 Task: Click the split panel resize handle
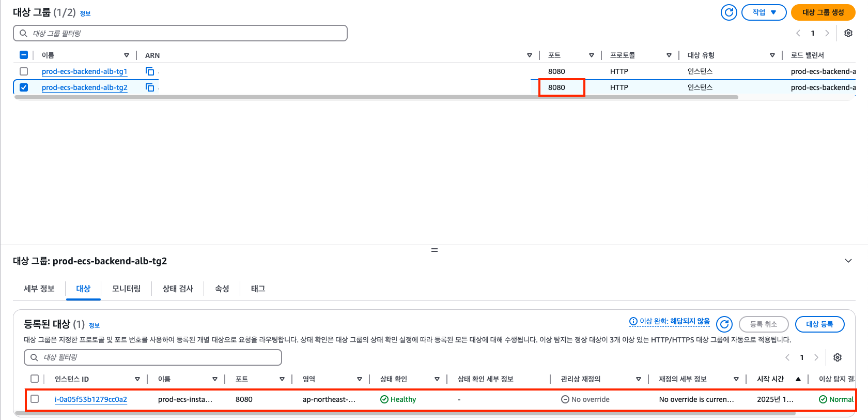click(435, 250)
